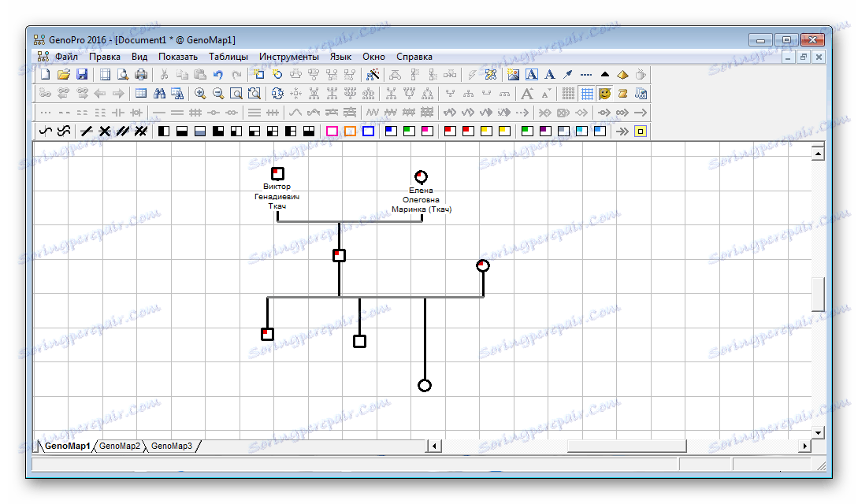This screenshot has height=504, width=858.
Task: Open the Вид menu
Action: point(139,57)
